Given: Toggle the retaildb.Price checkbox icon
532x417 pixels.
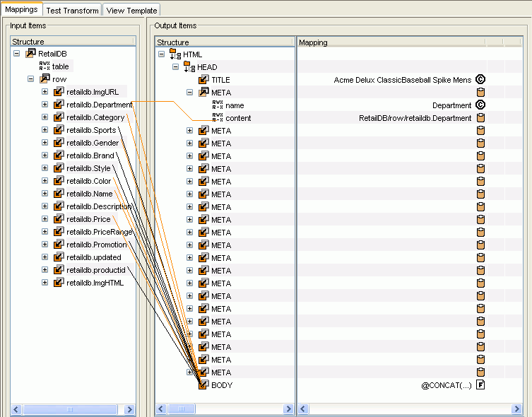Looking at the screenshot, I should pyautogui.click(x=59, y=219).
